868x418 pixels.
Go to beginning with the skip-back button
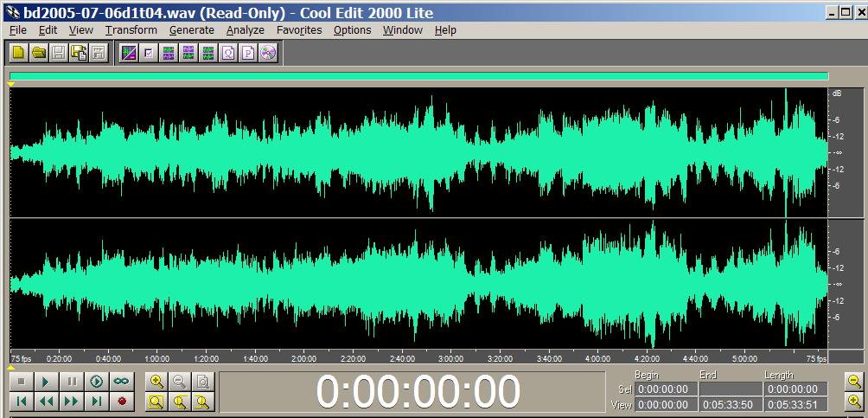(x=22, y=401)
